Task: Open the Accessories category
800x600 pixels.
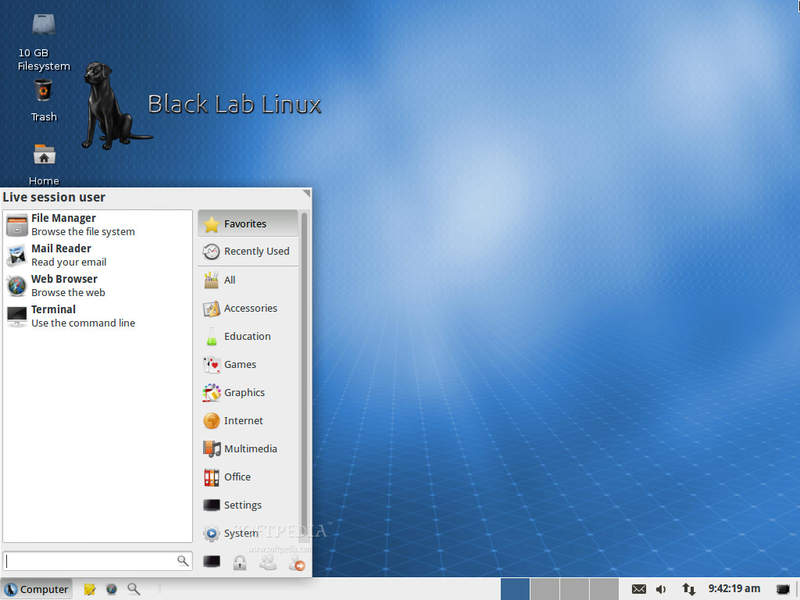Action: [x=248, y=308]
